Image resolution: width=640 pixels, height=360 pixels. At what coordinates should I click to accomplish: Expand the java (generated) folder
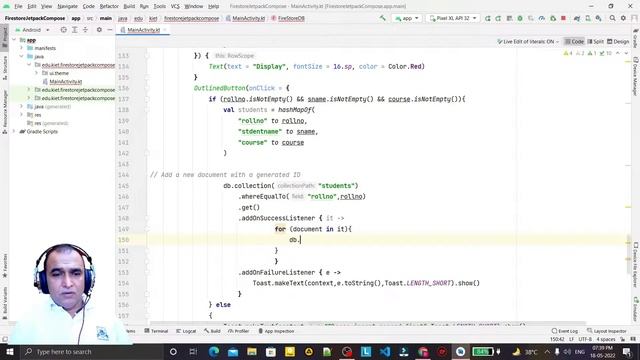22,107
